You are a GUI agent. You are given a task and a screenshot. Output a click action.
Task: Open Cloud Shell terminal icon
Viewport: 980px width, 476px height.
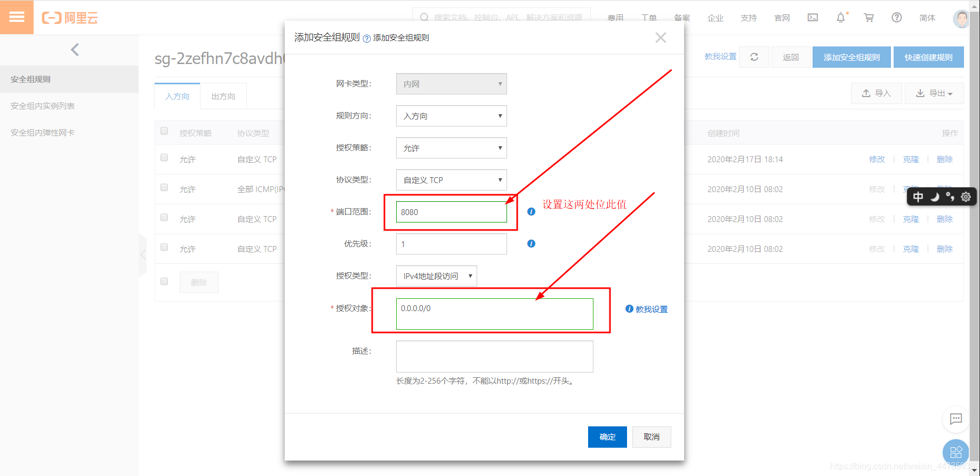pyautogui.click(x=813, y=18)
